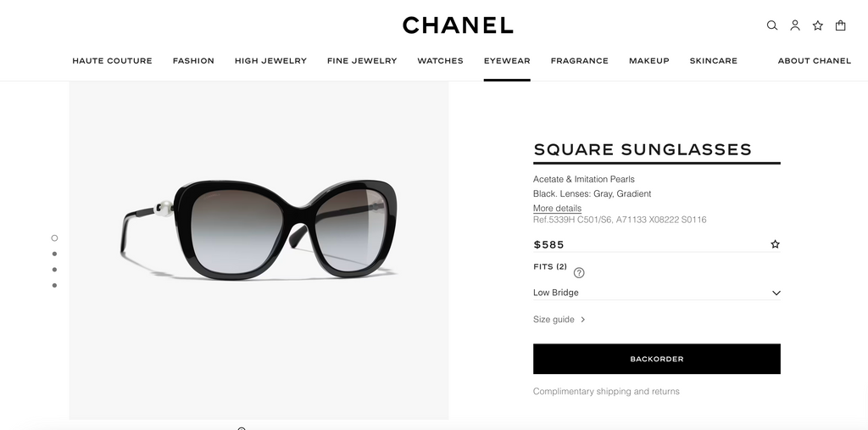Select the fourth image carousel dot
Viewport: 868px width, 430px height.
54,285
